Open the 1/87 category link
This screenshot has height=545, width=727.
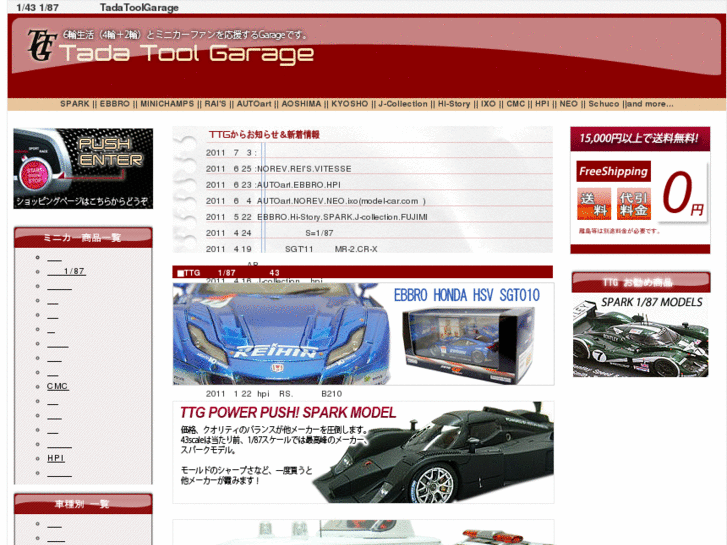(x=66, y=271)
